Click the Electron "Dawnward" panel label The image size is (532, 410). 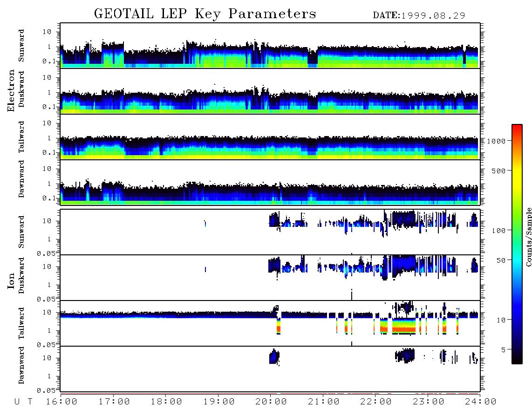coord(21,179)
